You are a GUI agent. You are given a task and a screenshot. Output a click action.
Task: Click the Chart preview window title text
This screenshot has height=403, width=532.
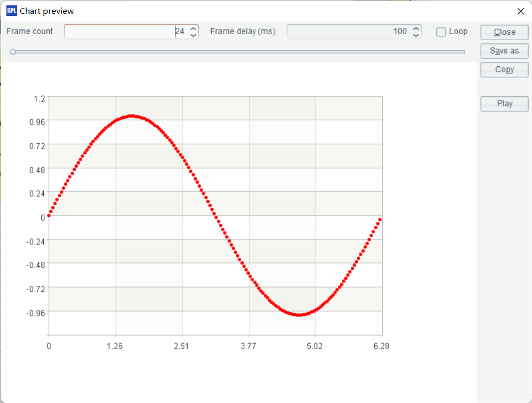click(47, 11)
